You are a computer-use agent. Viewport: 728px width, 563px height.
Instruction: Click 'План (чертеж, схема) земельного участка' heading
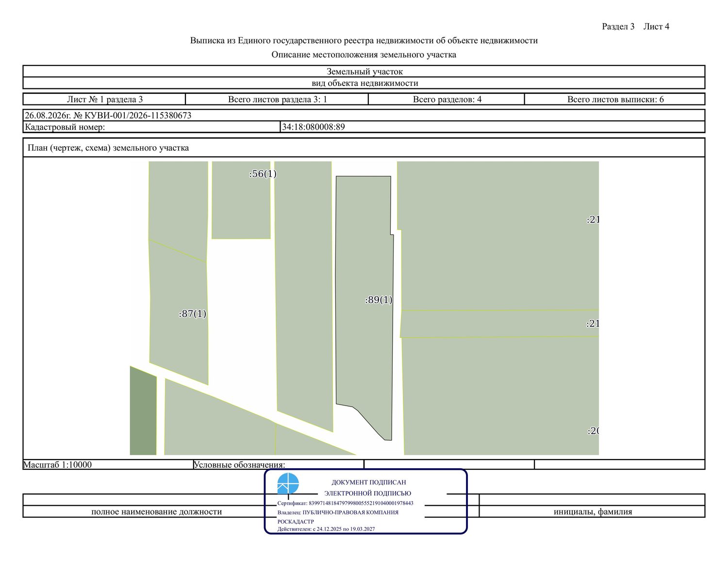coord(108,148)
